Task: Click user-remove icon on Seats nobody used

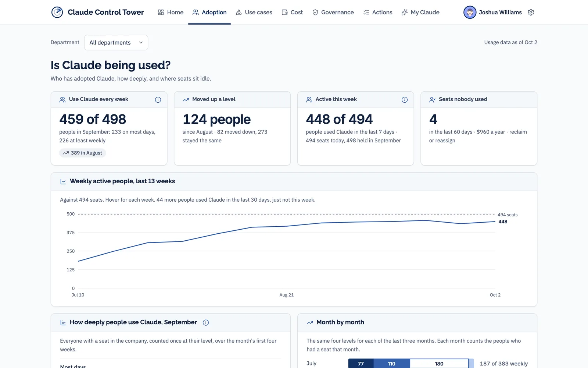Action: click(433, 100)
